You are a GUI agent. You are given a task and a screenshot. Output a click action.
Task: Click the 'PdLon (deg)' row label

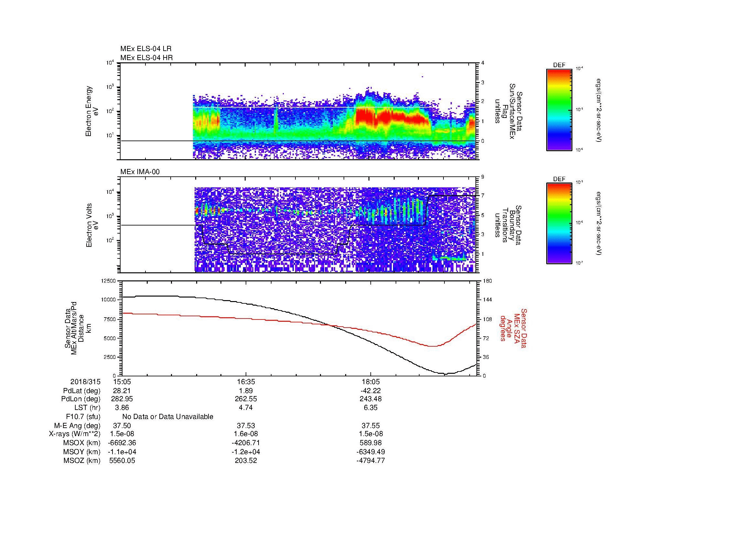81,399
